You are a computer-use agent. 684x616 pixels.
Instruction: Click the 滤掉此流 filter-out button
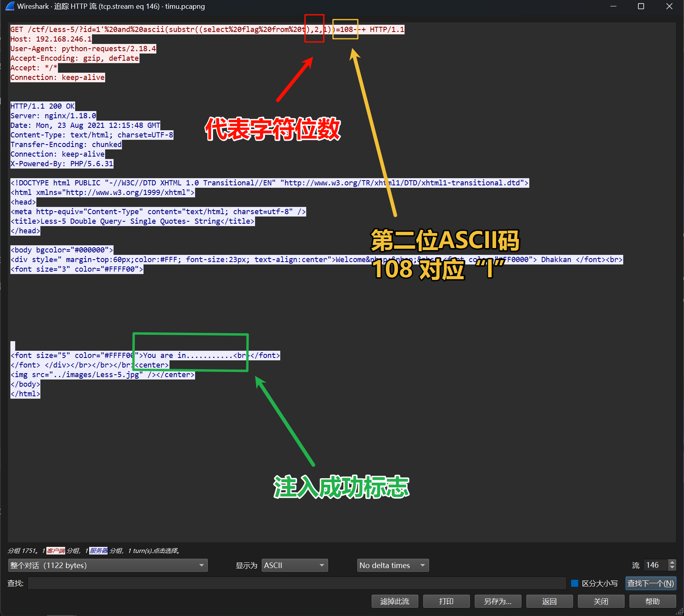(395, 601)
